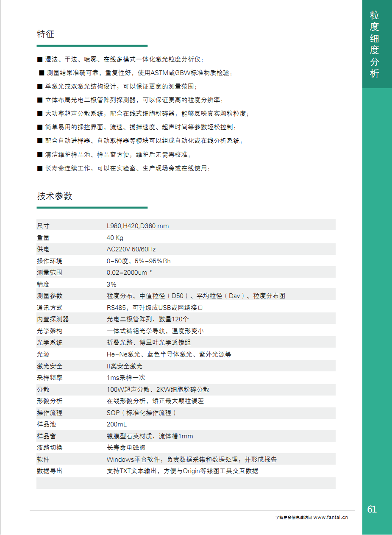Click the bullet before 长寿命连续工作

pos(40,168)
